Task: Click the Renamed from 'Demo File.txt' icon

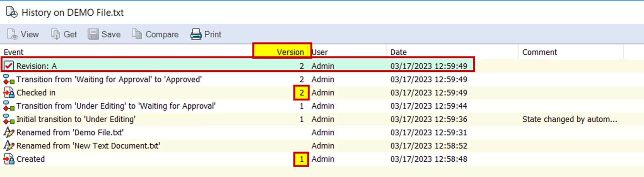Action: point(9,132)
